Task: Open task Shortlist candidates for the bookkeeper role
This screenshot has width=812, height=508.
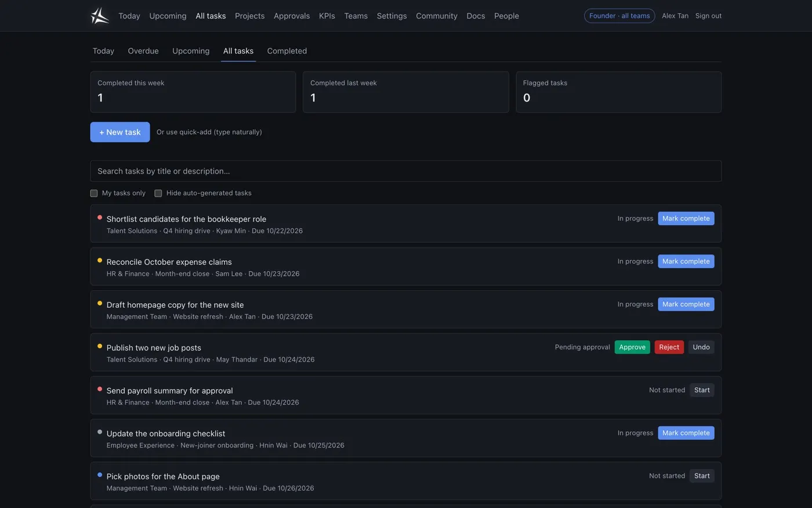Action: click(x=186, y=219)
